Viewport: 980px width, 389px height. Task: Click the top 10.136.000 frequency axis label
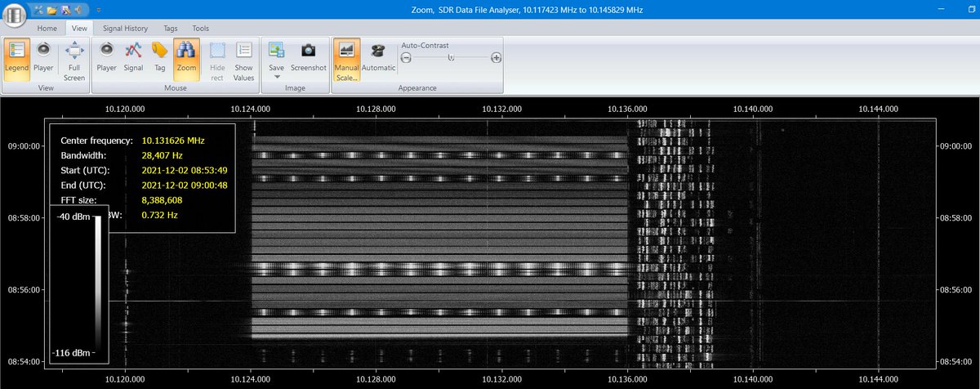[x=627, y=108]
